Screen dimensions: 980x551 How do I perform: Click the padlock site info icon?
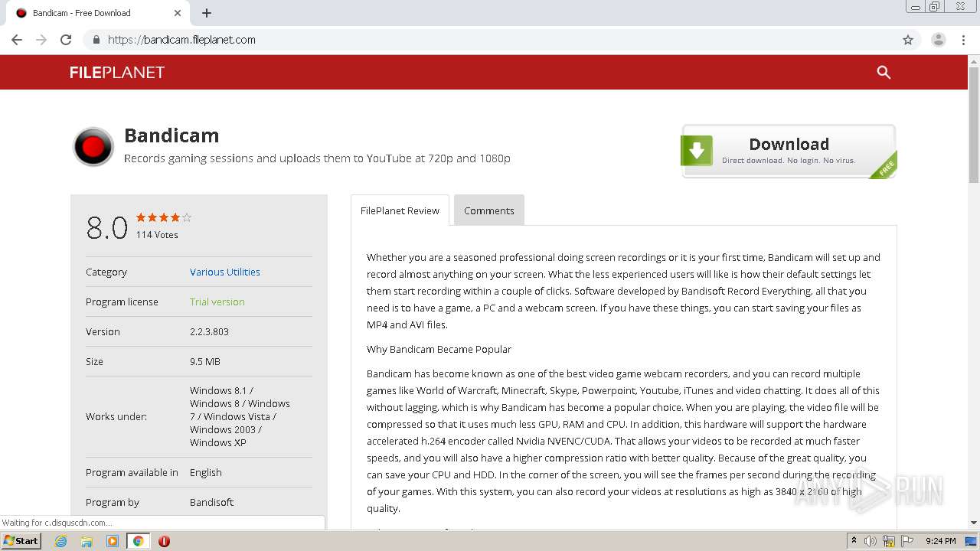[x=96, y=40]
